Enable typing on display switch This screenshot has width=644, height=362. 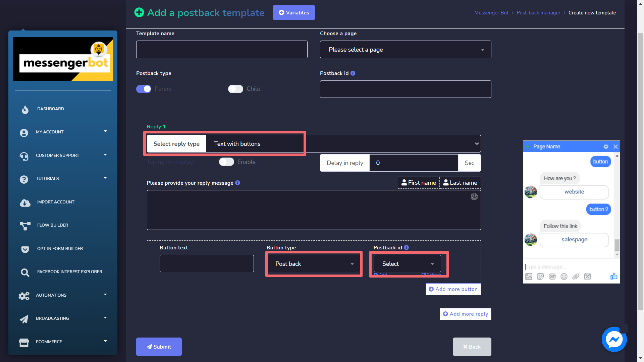click(x=226, y=162)
